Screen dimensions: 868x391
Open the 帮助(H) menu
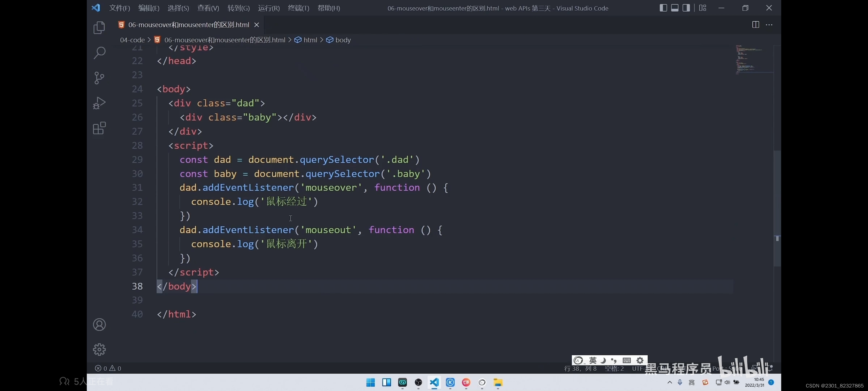tap(328, 8)
